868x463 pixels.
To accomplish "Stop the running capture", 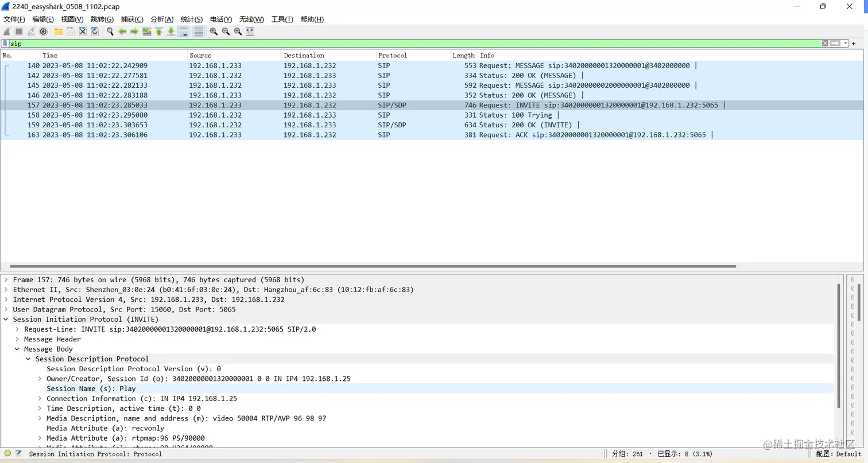I will click(x=18, y=32).
